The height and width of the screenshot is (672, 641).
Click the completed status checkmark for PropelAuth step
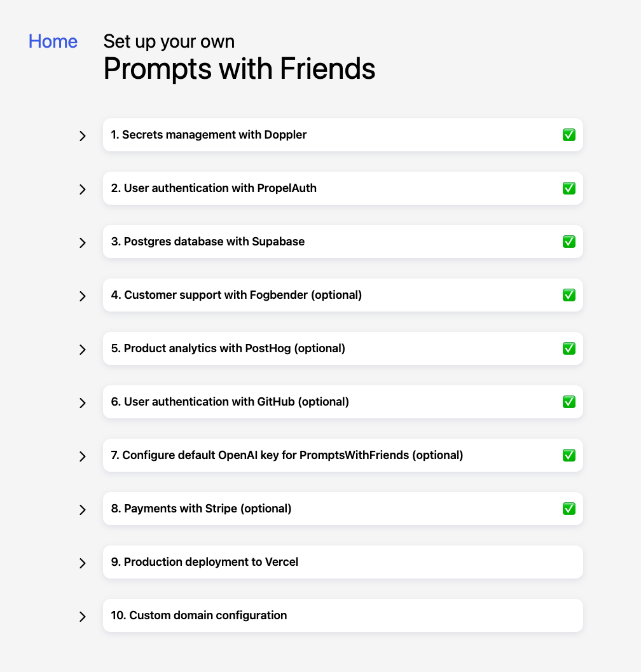(569, 188)
